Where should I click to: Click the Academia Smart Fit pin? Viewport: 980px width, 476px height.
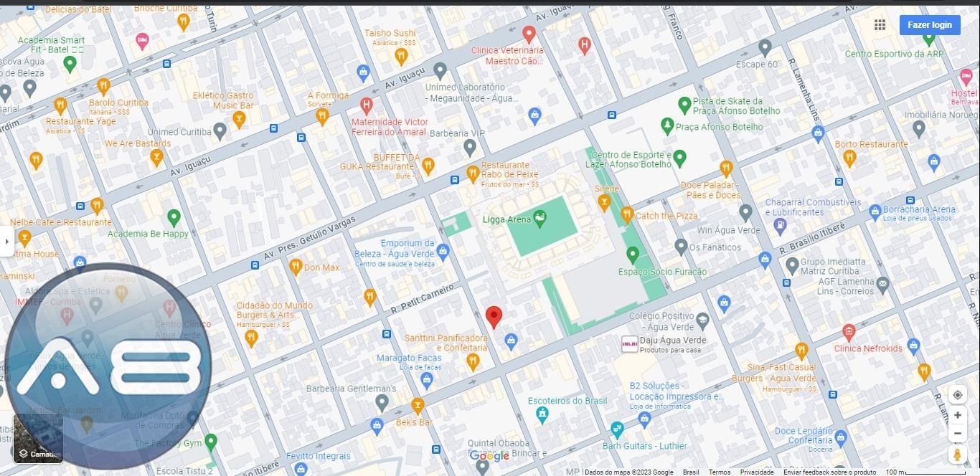(70, 64)
